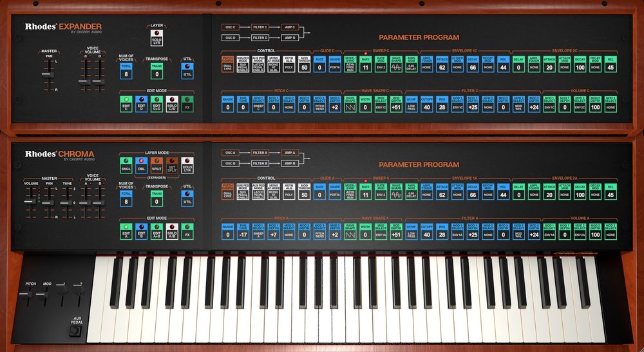The height and width of the screenshot is (352, 644).
Task: Click the OSC D signal flow box
Action: click(x=230, y=37)
